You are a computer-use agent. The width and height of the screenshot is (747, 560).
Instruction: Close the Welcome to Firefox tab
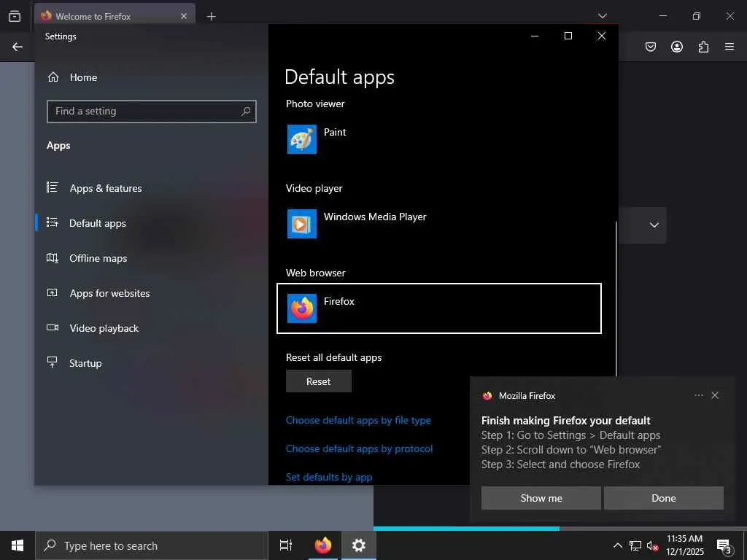pos(183,16)
